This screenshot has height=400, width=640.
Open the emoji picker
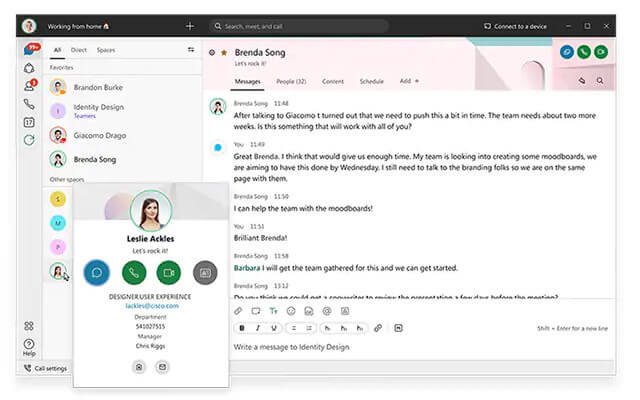pos(291,311)
